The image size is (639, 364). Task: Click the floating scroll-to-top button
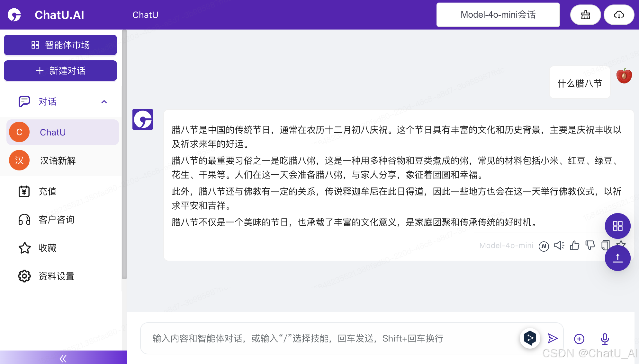point(617,258)
